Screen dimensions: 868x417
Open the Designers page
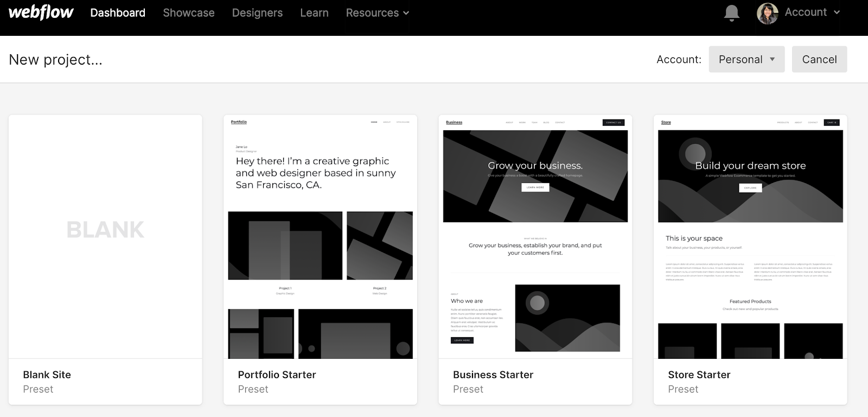[x=257, y=12]
